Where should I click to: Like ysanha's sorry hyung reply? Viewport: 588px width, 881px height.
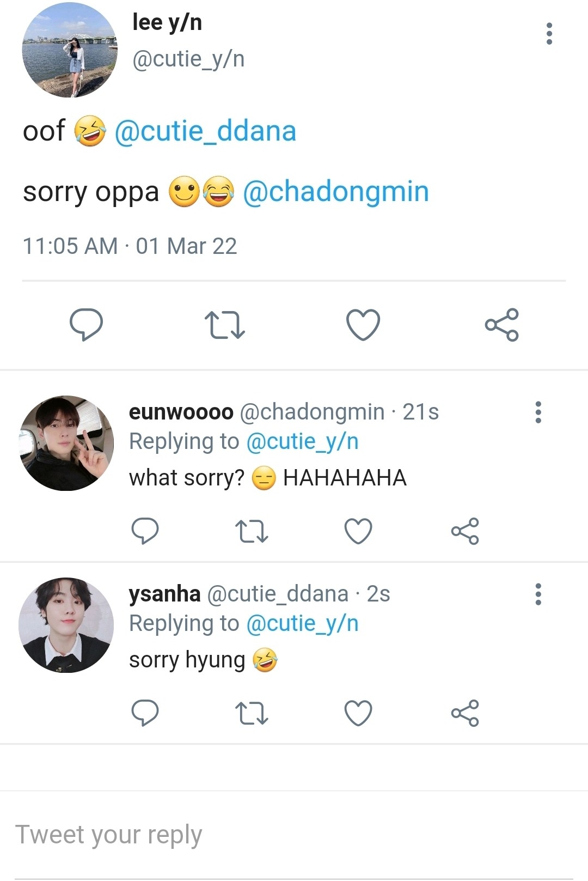click(x=358, y=713)
